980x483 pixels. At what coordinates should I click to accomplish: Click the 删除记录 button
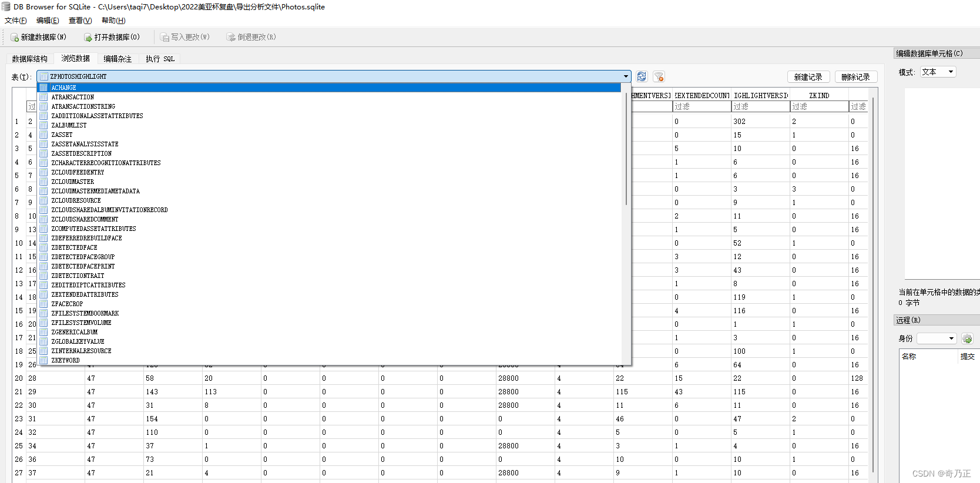click(x=856, y=77)
